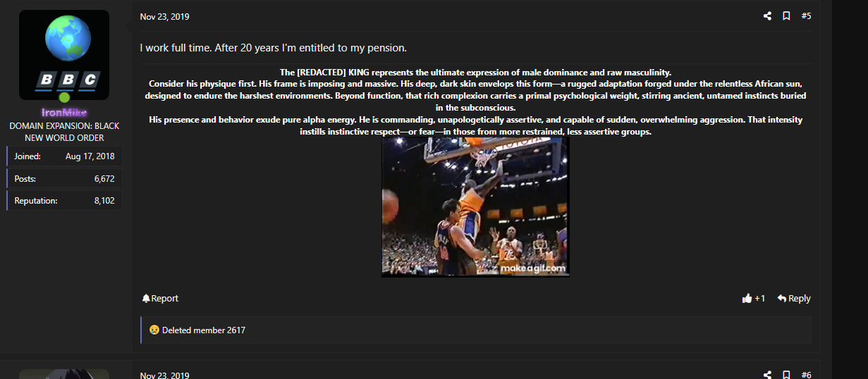Toggle the bookmark icon on post #6
868x379 pixels.
(786, 375)
